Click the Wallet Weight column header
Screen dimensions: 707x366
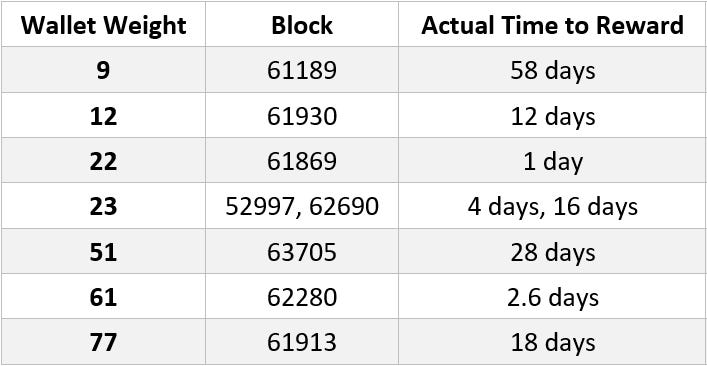pos(103,24)
